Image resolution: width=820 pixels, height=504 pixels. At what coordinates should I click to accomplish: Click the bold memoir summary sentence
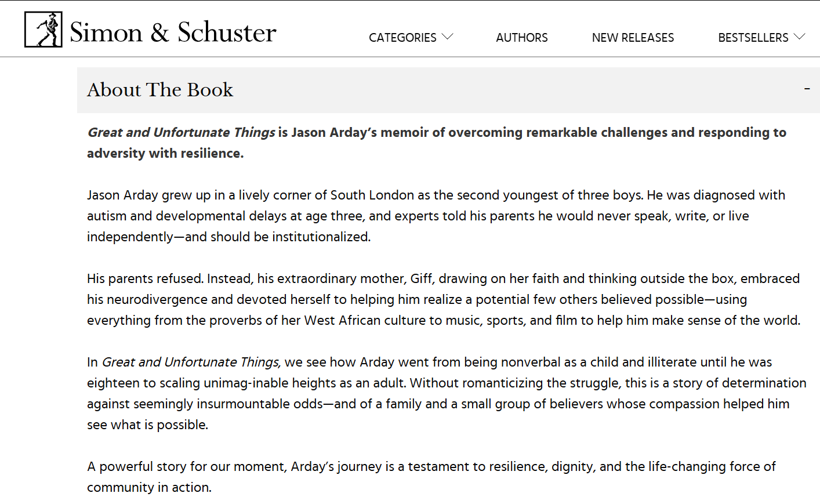coord(437,143)
